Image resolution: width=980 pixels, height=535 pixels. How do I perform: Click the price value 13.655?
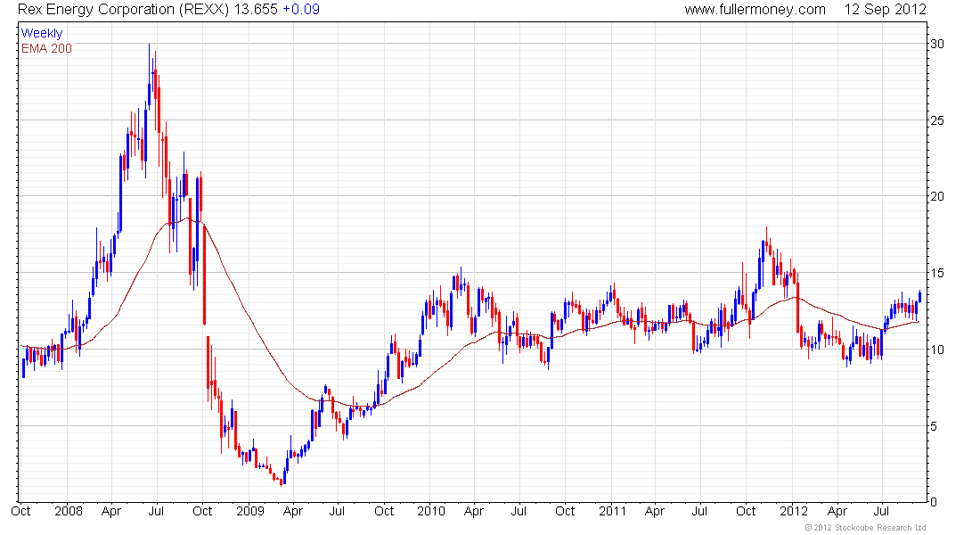(x=256, y=10)
